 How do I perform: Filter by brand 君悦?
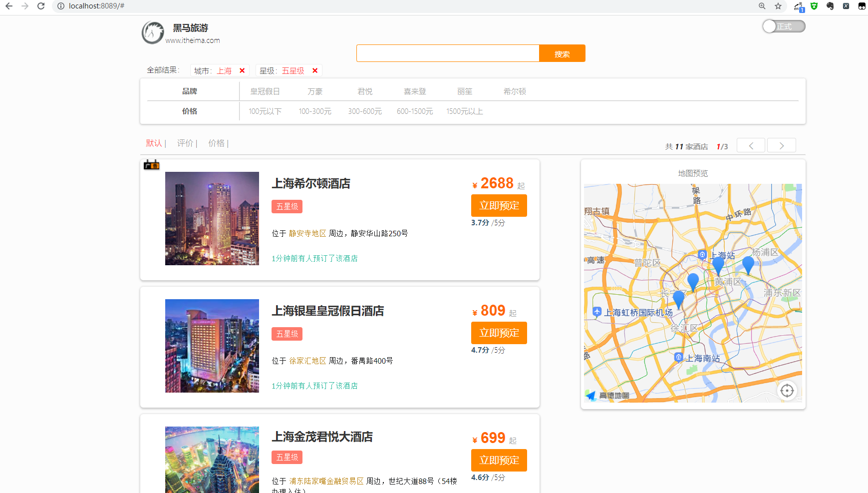365,91
